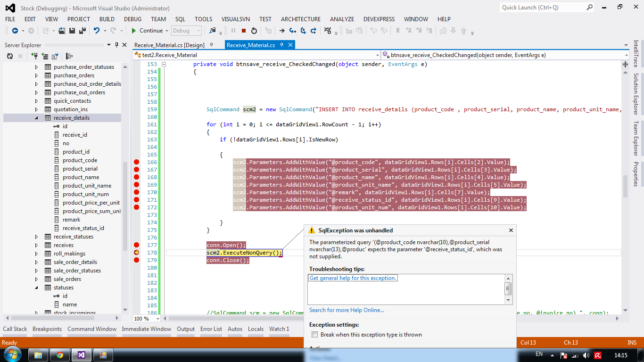Restart the debugging session
This screenshot has width=644, height=362.
254,31
